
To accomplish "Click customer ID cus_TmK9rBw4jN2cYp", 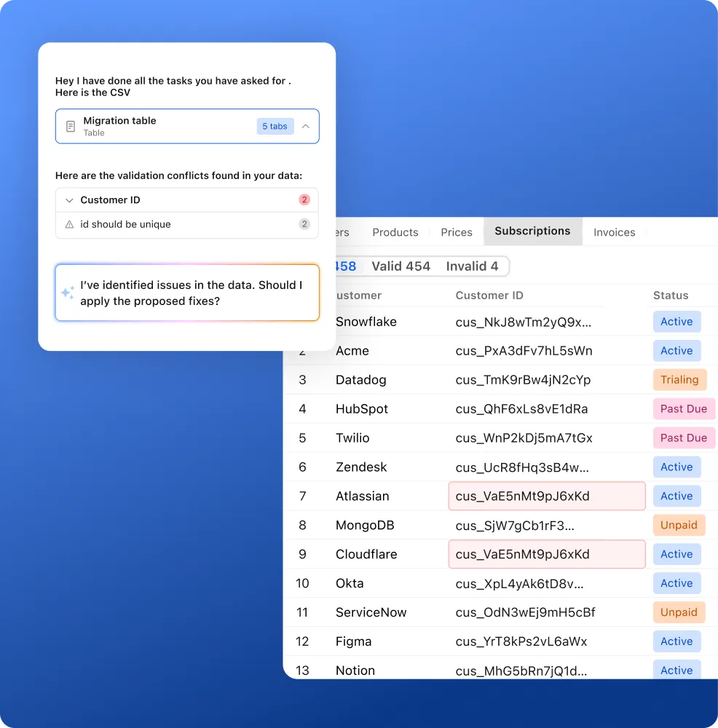I will pos(523,380).
